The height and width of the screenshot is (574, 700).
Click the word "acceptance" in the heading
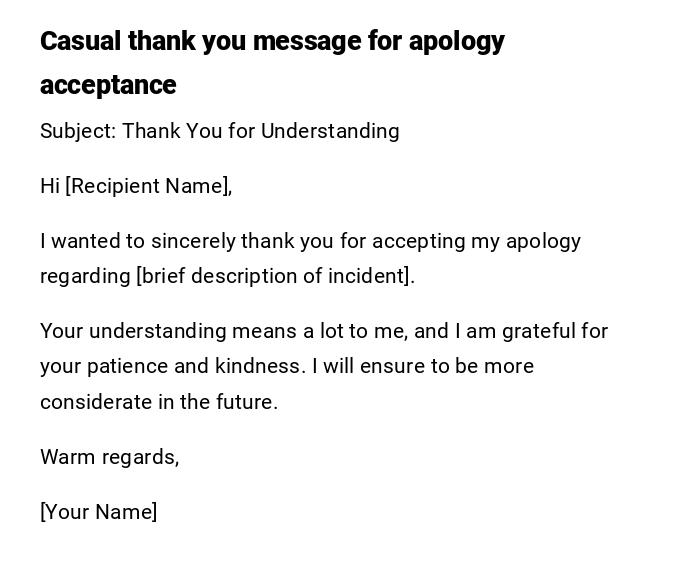tap(108, 86)
